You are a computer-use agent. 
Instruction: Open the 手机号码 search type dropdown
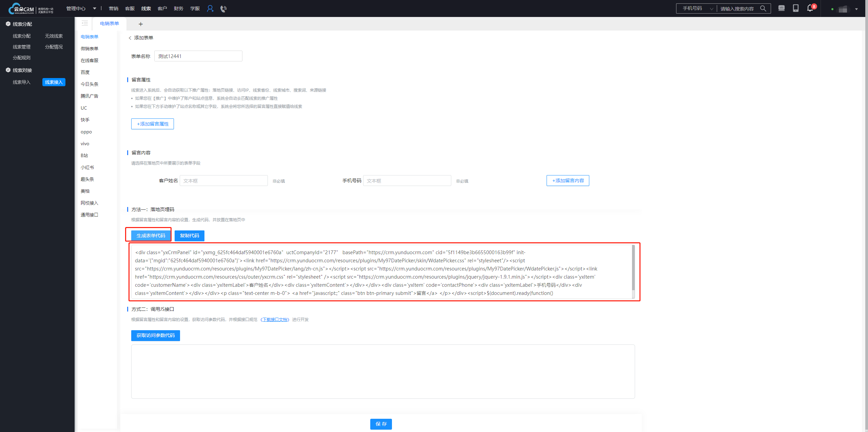pos(697,8)
